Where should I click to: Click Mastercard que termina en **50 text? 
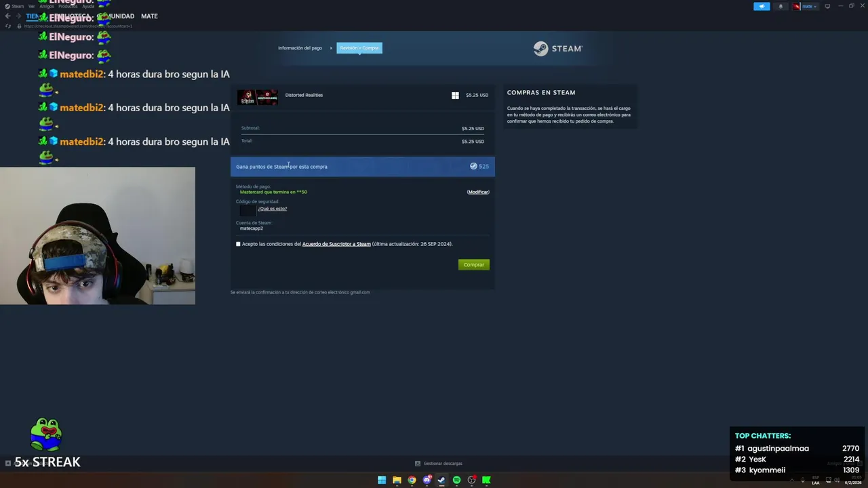click(273, 192)
